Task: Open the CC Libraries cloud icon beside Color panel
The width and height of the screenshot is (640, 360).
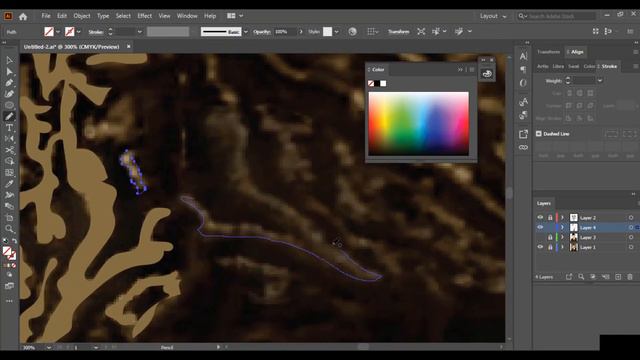Action: click(487, 74)
